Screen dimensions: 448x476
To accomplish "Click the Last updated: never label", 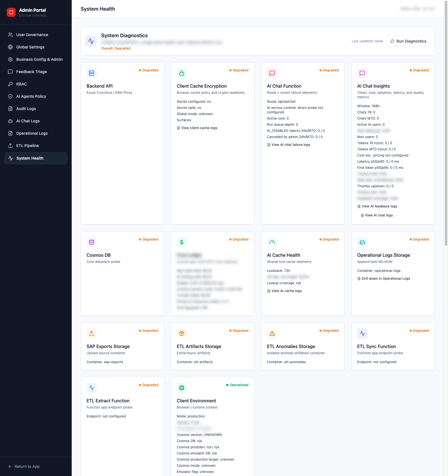I will (367, 41).
